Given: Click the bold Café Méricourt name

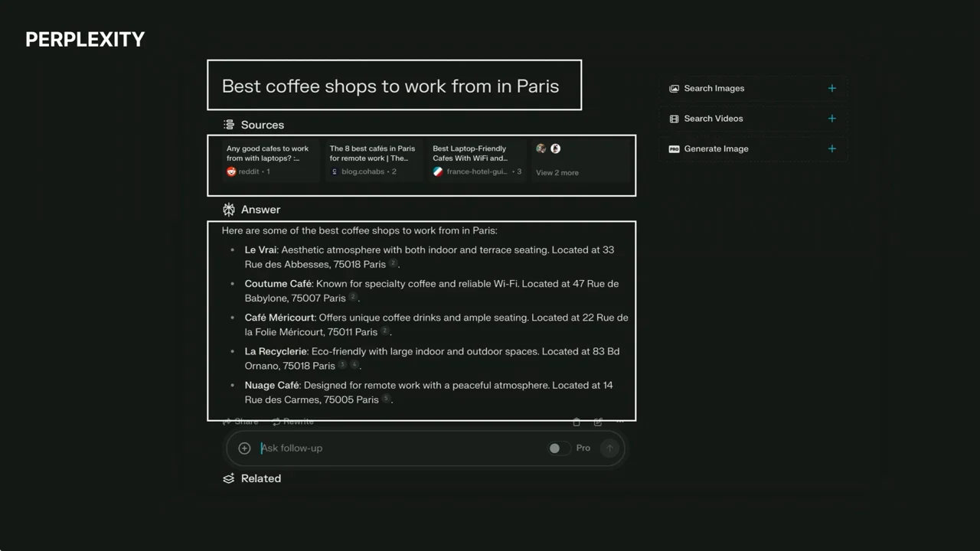Looking at the screenshot, I should pos(279,318).
